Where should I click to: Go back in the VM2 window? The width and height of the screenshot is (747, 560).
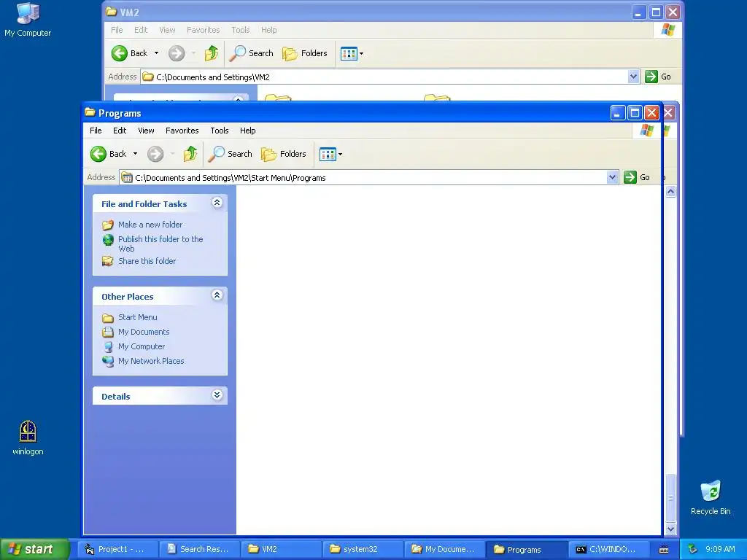[129, 53]
